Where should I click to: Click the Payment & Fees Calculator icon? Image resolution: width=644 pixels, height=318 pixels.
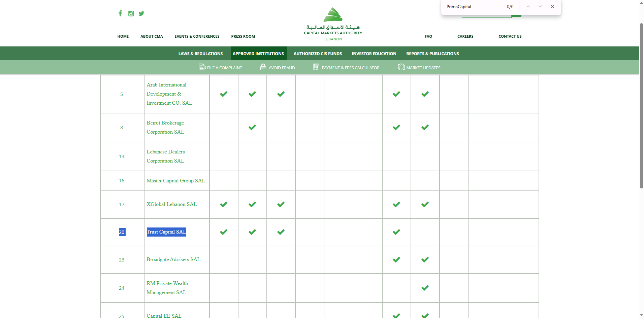coord(316,67)
